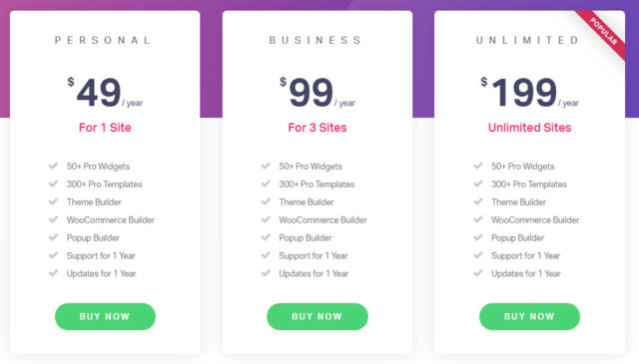This screenshot has height=364, width=639.
Task: Click the 'For 1 Site' label
Action: pos(105,128)
